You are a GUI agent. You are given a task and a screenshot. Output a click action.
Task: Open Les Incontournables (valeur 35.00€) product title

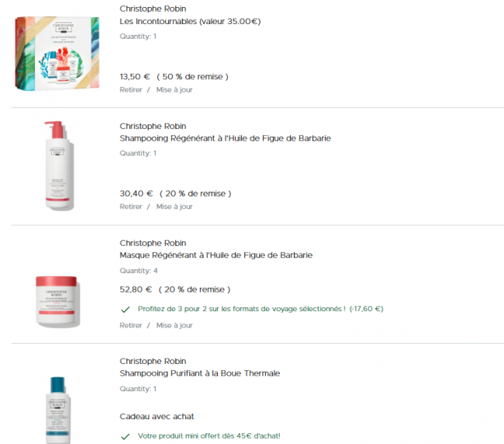[190, 21]
